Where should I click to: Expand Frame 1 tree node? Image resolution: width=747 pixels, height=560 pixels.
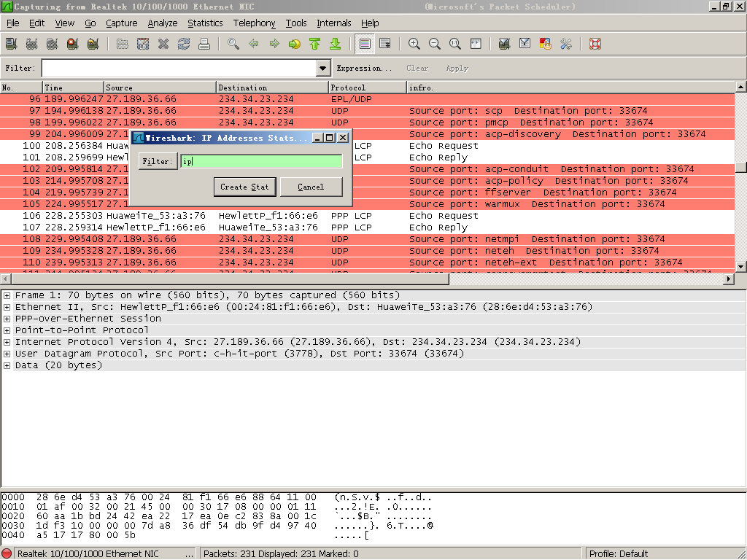[x=7, y=295]
